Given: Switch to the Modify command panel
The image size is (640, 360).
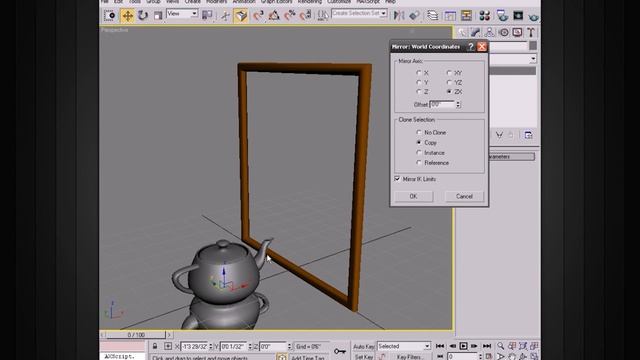Looking at the screenshot, I should (476, 32).
